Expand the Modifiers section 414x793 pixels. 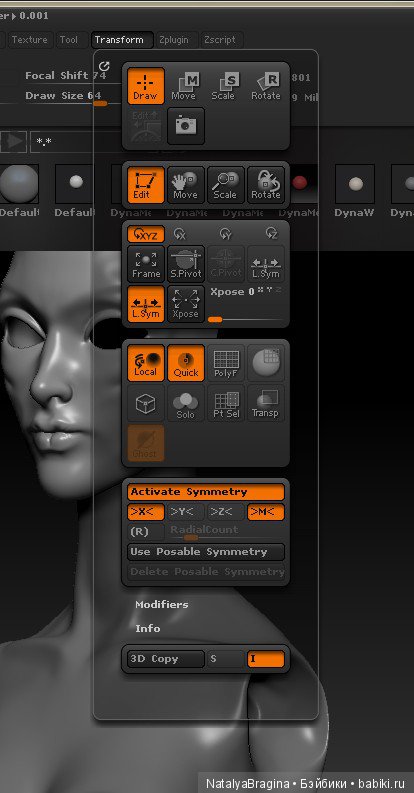click(x=162, y=604)
